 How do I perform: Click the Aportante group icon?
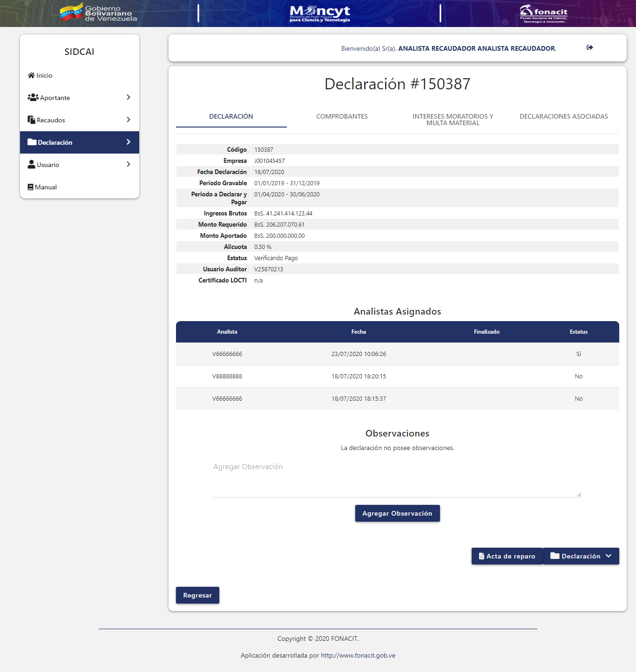[33, 98]
